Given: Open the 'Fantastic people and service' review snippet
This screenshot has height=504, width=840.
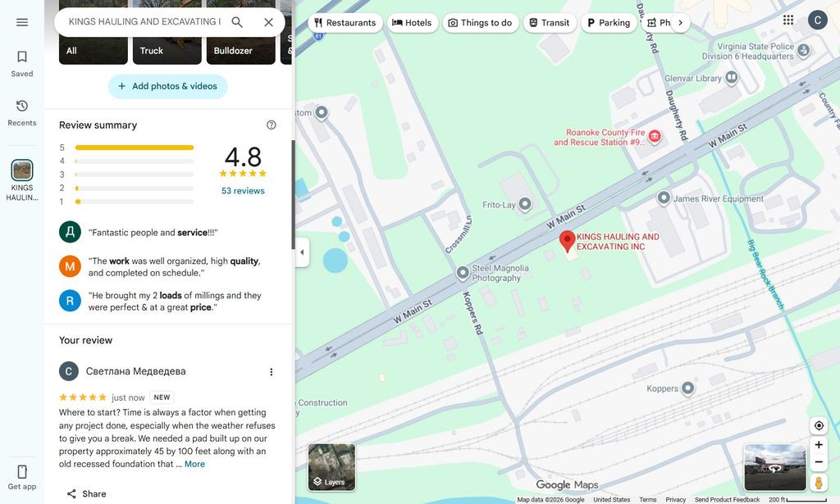Looking at the screenshot, I should (153, 232).
